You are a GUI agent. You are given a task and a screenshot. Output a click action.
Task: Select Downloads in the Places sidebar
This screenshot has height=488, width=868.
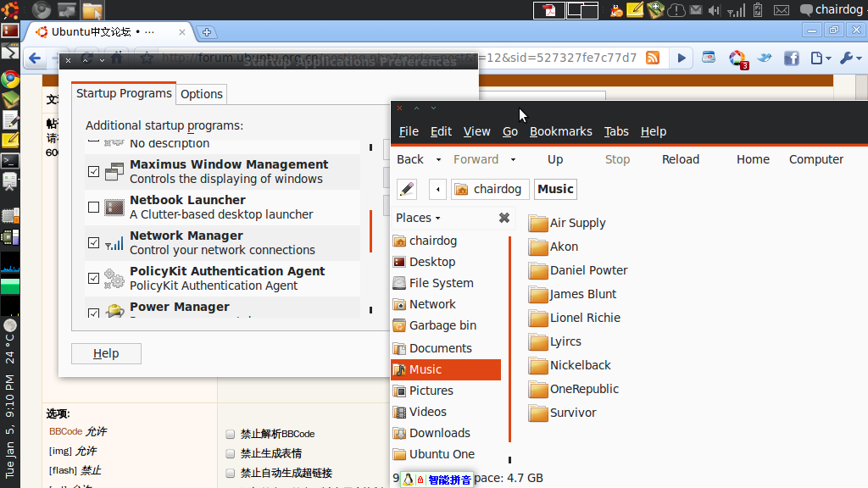pos(439,433)
